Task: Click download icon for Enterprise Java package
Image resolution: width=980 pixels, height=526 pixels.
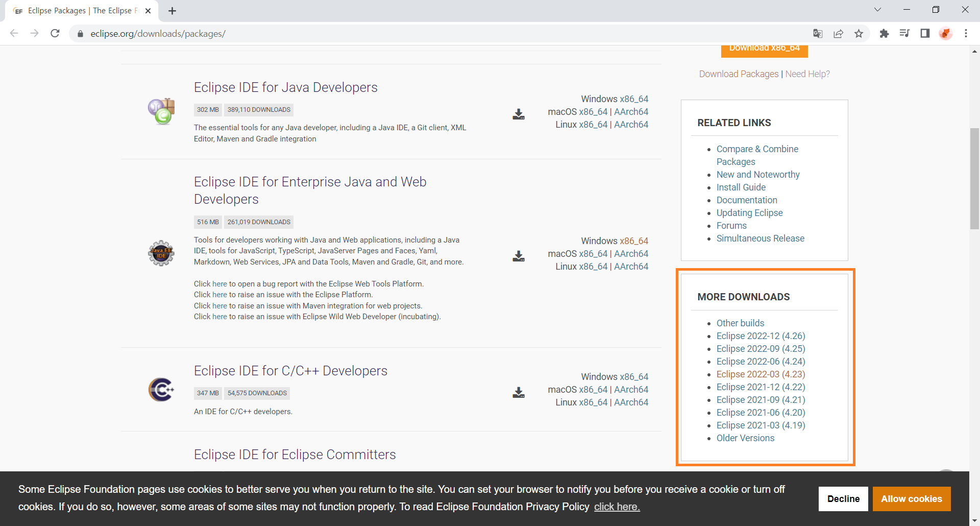Action: 519,256
